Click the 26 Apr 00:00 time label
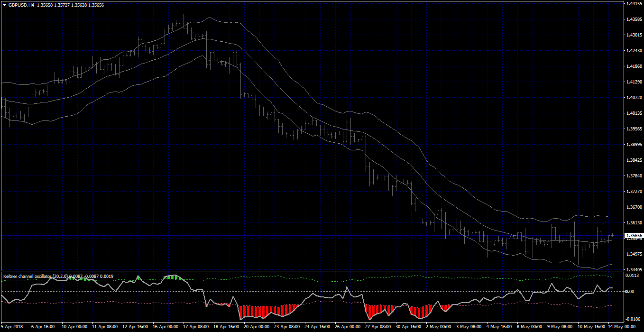This screenshot has width=644, height=332. pyautogui.click(x=348, y=327)
